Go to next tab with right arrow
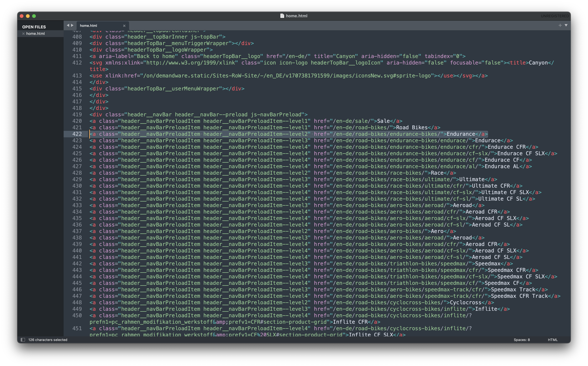 (x=72, y=25)
